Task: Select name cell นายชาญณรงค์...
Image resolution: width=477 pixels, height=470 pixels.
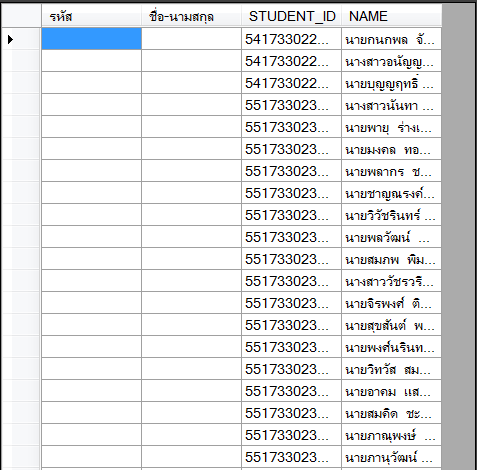Action: (x=391, y=193)
